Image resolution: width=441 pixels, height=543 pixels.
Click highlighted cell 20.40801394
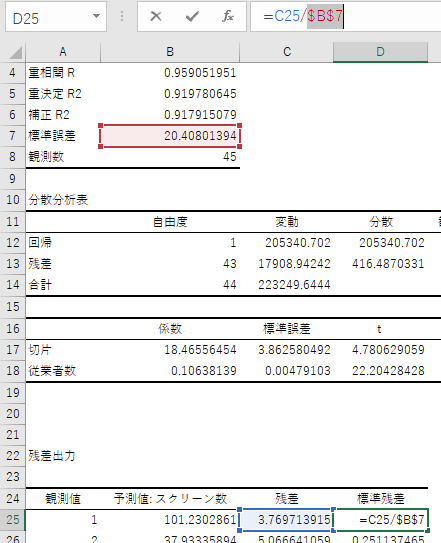tap(170, 136)
